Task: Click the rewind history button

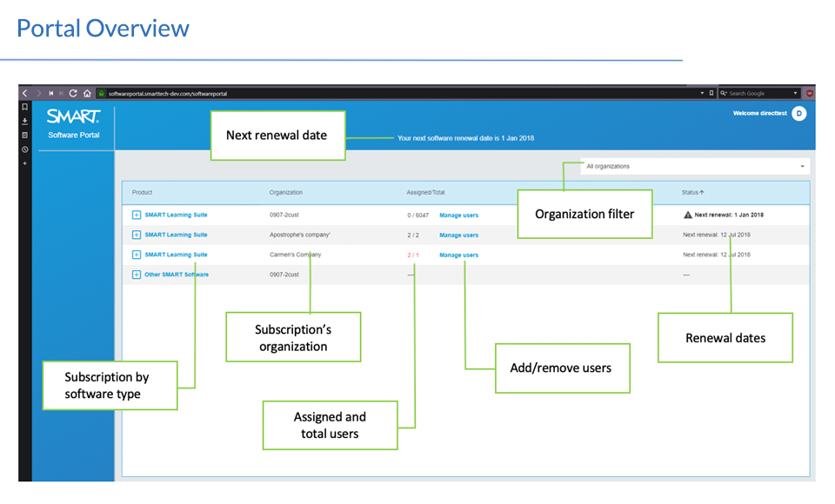Action: [51, 93]
